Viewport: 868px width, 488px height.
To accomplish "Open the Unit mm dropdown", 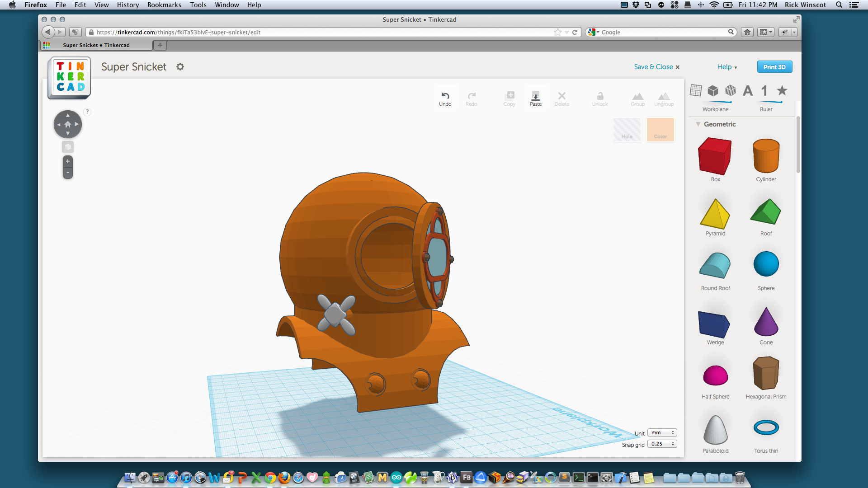I will click(662, 433).
